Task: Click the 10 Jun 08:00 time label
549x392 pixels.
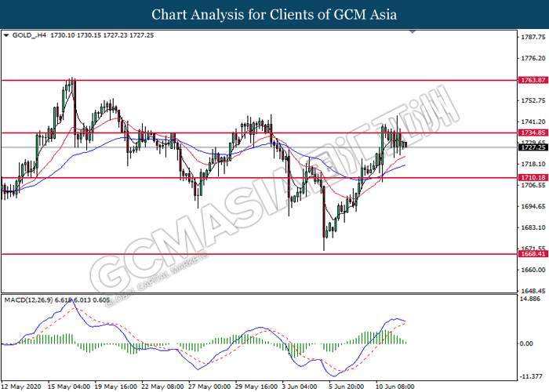Action: 395,387
